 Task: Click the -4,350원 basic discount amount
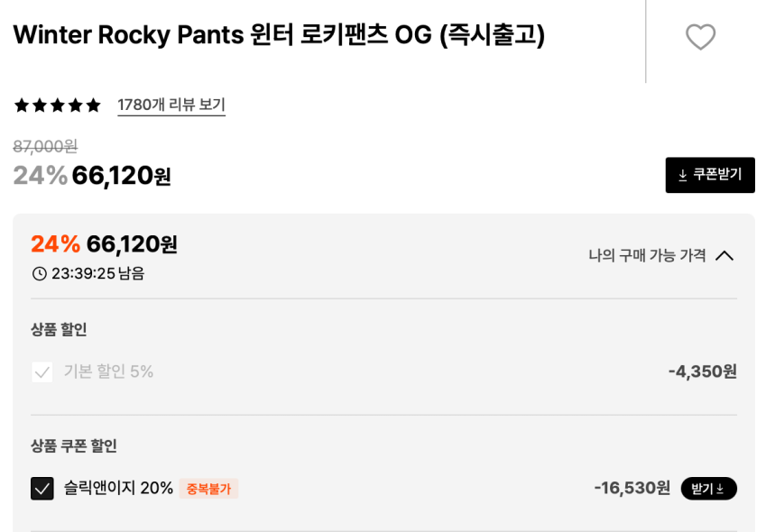(702, 371)
